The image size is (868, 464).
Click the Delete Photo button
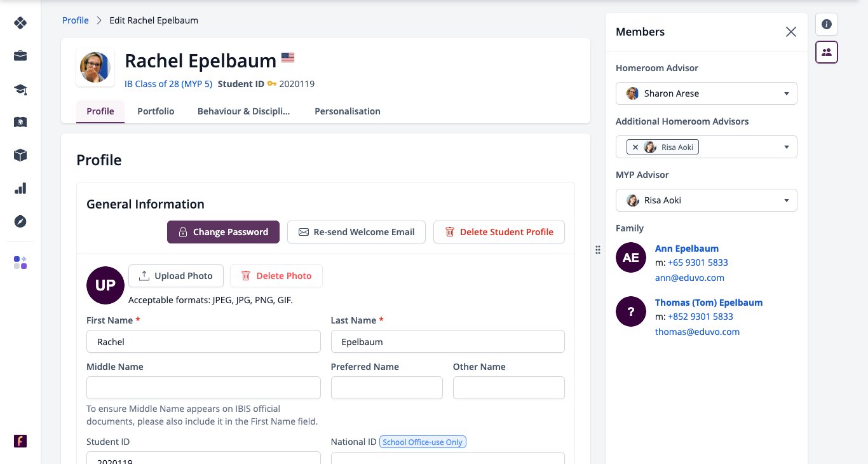pos(276,276)
